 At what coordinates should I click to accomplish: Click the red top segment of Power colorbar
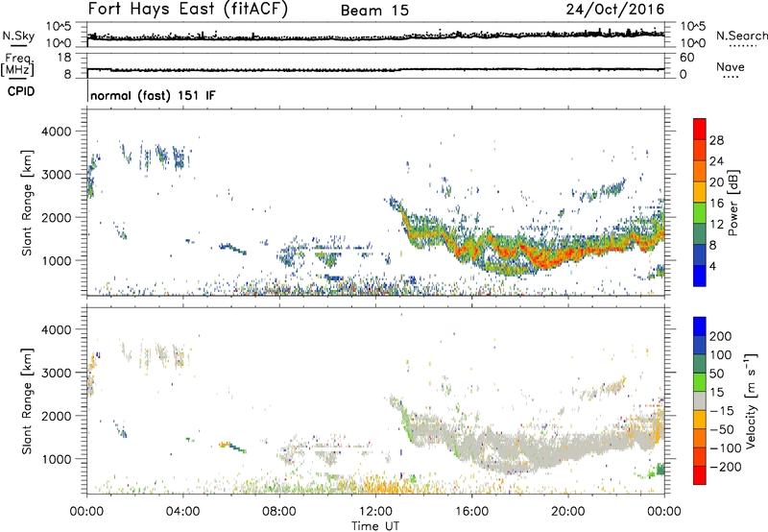tap(700, 129)
